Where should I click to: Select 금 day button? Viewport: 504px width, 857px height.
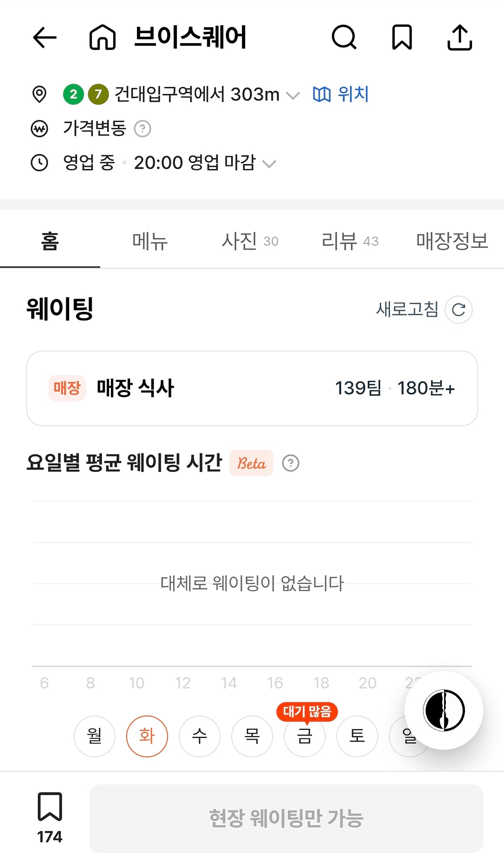304,736
